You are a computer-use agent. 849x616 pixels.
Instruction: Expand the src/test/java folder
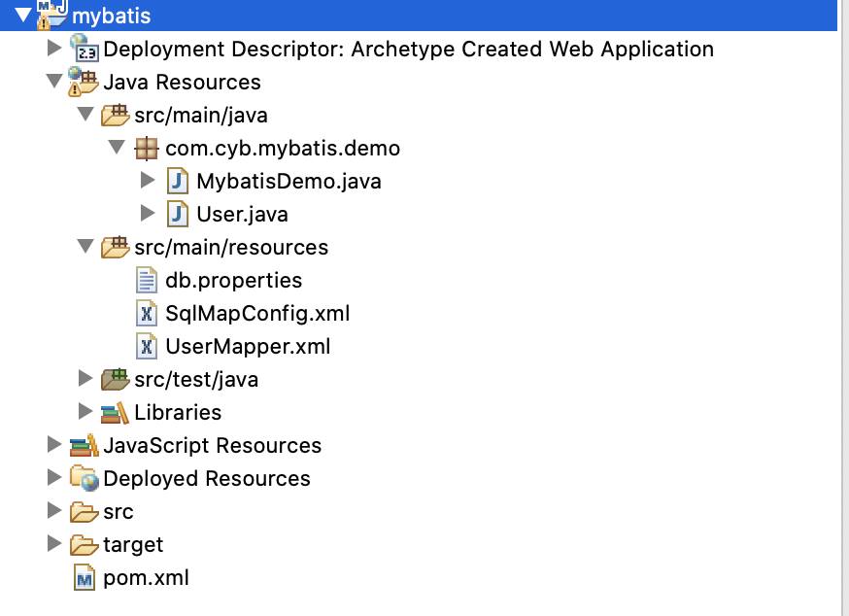pyautogui.click(x=85, y=379)
